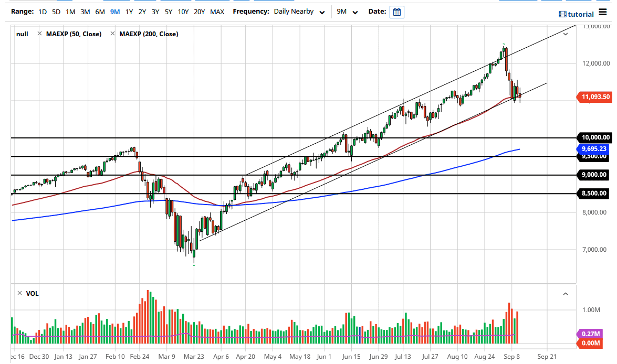Open the date picker calendar icon
The image size is (617, 364).
pos(397,12)
